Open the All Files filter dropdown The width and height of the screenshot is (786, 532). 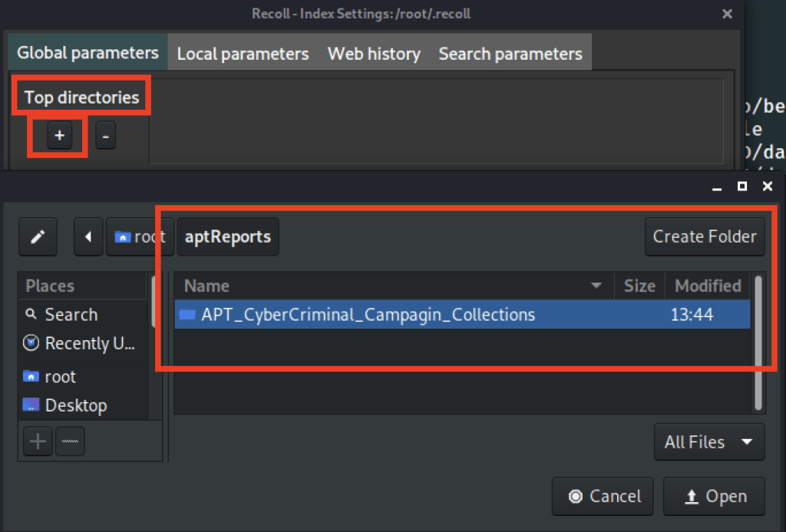click(708, 442)
